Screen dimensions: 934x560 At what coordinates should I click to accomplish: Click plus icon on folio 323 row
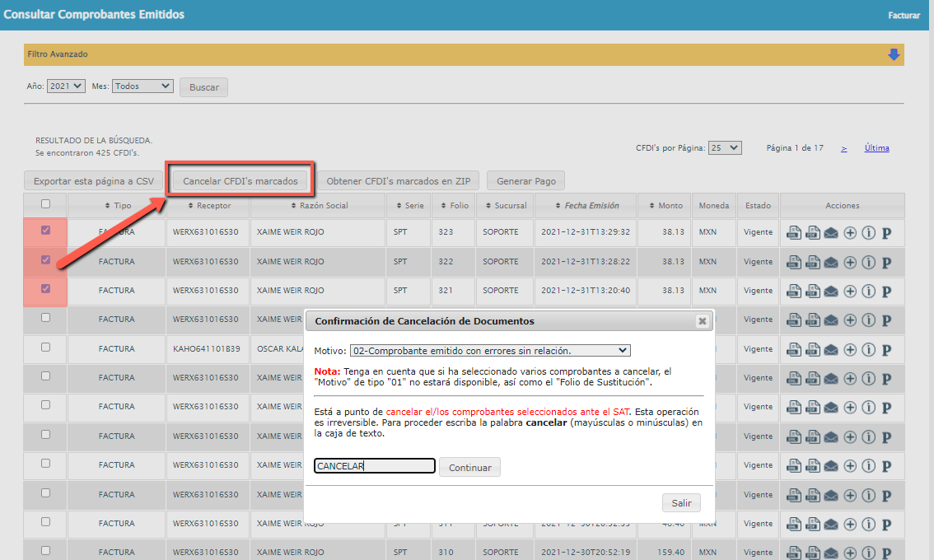(850, 232)
